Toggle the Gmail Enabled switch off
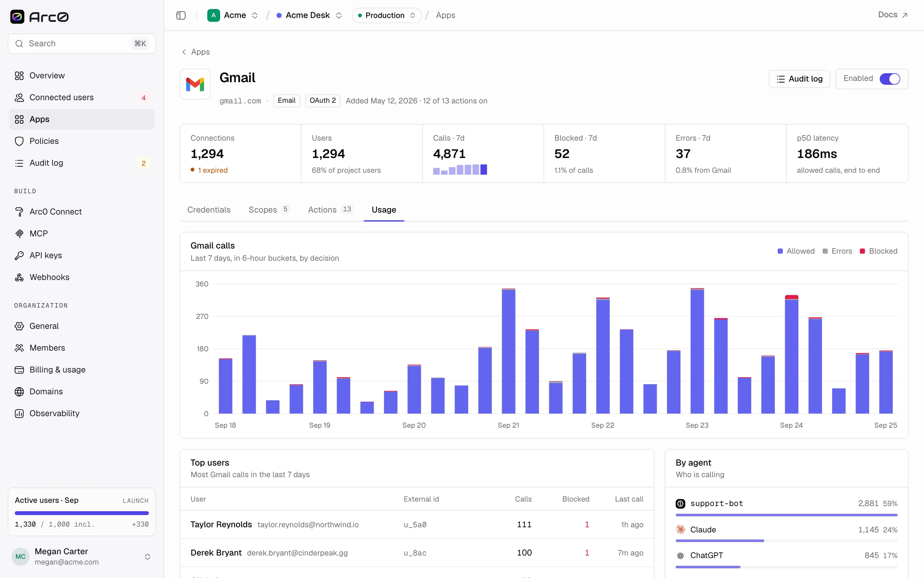 890,79
